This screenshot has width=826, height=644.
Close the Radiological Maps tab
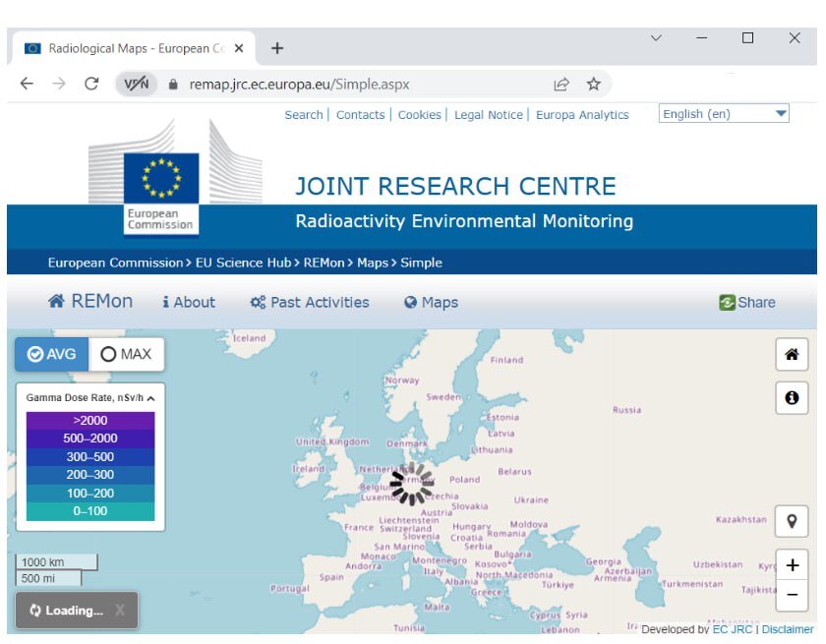click(x=239, y=48)
